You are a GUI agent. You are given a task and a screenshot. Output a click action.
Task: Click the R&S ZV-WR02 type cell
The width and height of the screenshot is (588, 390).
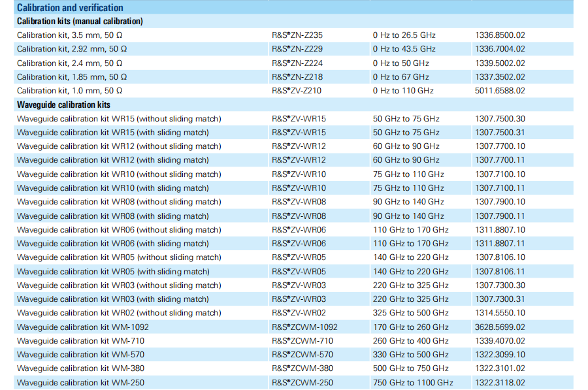coord(299,313)
